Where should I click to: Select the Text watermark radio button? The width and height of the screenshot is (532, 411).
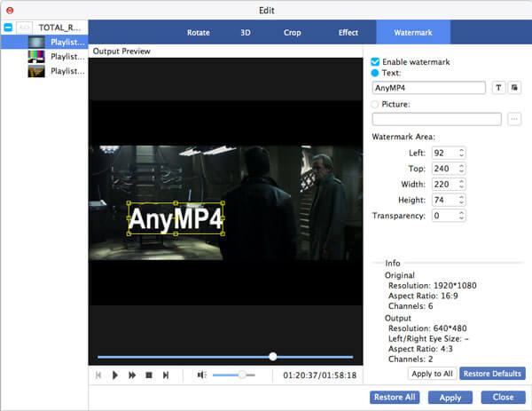pyautogui.click(x=375, y=73)
